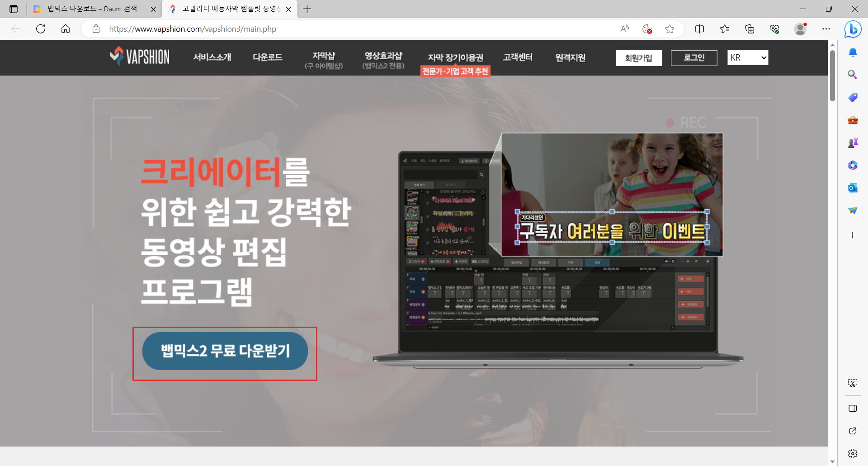Open the Outlook sidebar icon

click(x=853, y=188)
